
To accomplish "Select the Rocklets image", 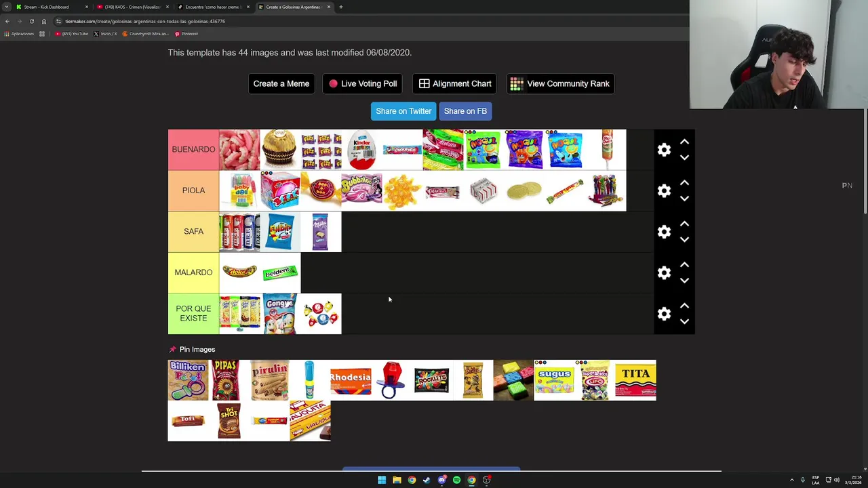I will point(432,380).
